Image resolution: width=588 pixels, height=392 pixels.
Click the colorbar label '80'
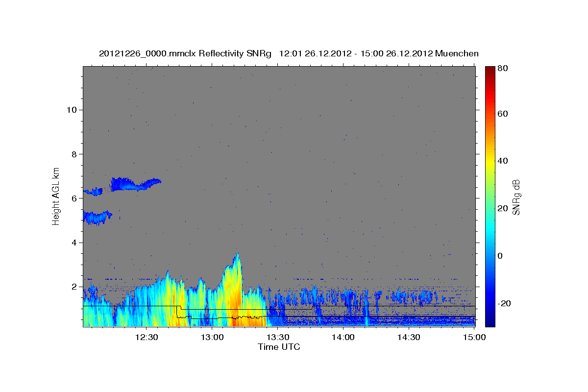[504, 69]
